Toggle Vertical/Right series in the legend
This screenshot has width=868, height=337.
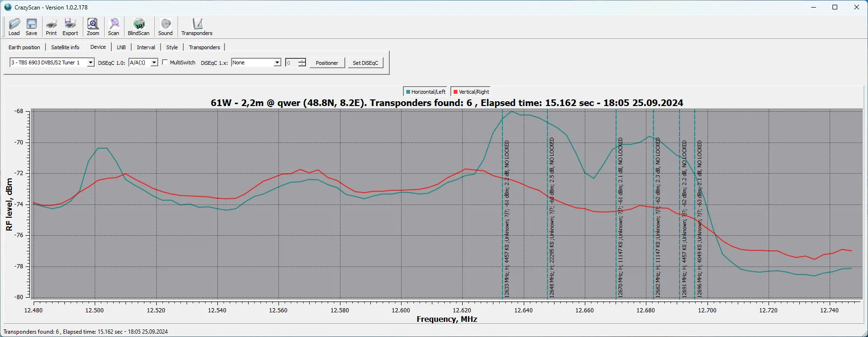[x=471, y=92]
